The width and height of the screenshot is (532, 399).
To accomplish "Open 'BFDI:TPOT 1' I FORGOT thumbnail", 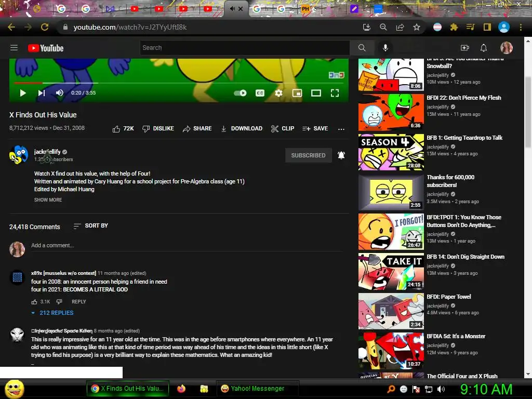I will pos(391,232).
